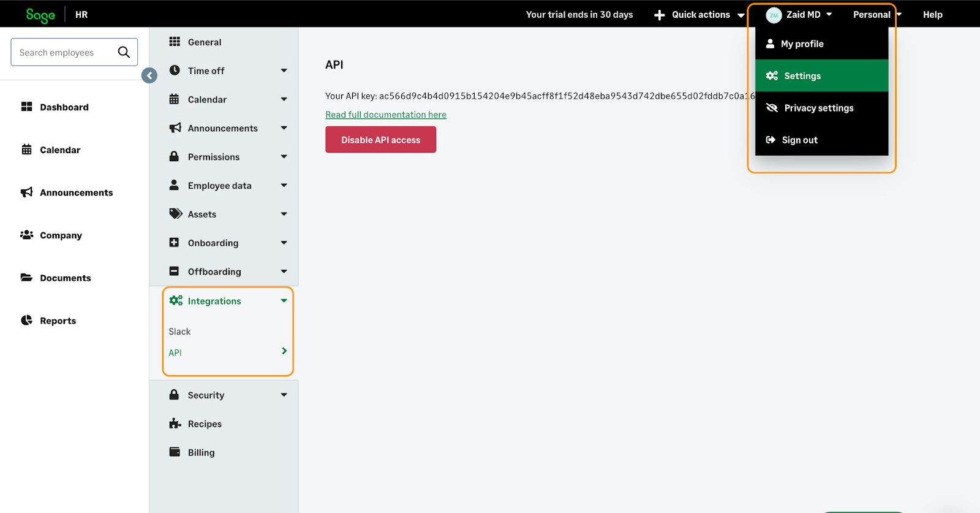This screenshot has width=980, height=513.
Task: Click the Permissions lock icon
Action: [x=174, y=156]
